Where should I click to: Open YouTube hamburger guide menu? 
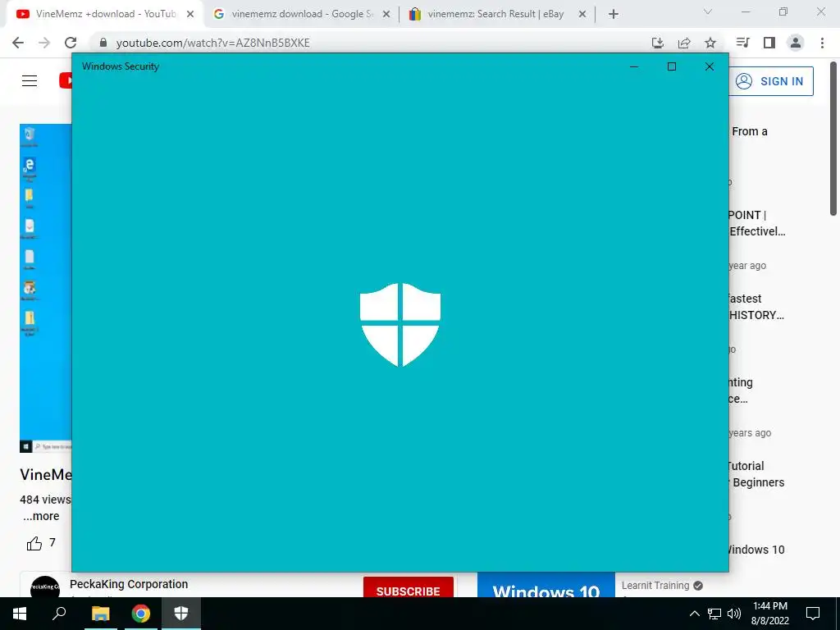point(30,81)
